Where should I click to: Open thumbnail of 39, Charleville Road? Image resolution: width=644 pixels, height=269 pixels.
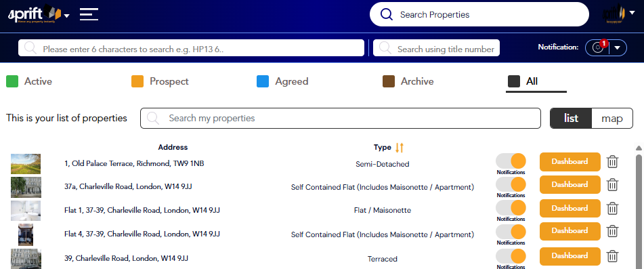[x=26, y=259]
